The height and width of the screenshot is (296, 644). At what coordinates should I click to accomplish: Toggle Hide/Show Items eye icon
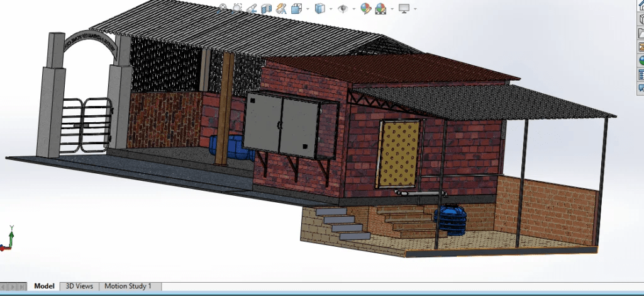(x=343, y=8)
